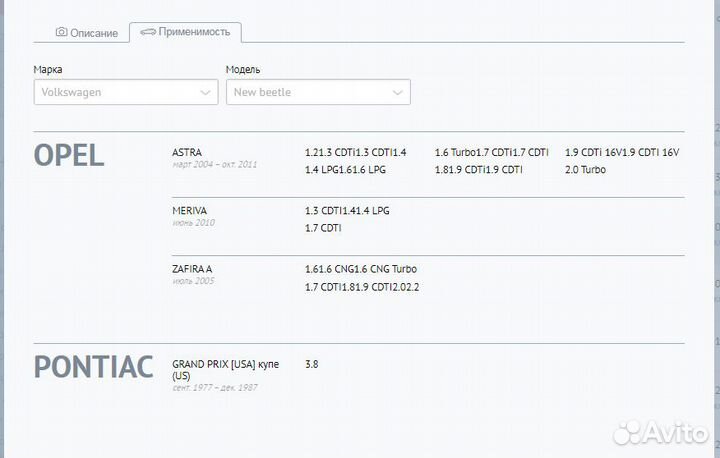This screenshot has width=720, height=458.
Task: Click the GRAND PRIX [USA] купе entry
Action: (x=227, y=364)
